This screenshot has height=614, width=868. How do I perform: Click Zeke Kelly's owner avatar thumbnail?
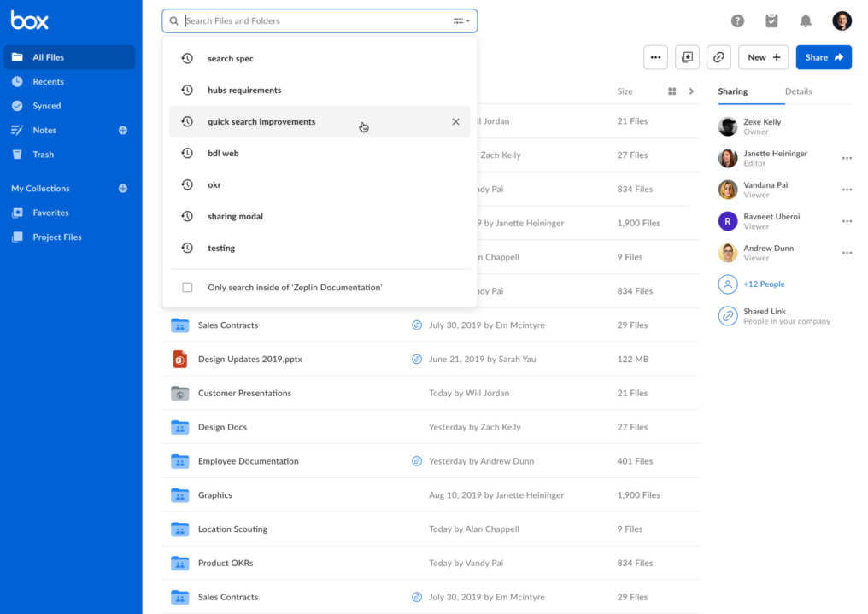(727, 126)
